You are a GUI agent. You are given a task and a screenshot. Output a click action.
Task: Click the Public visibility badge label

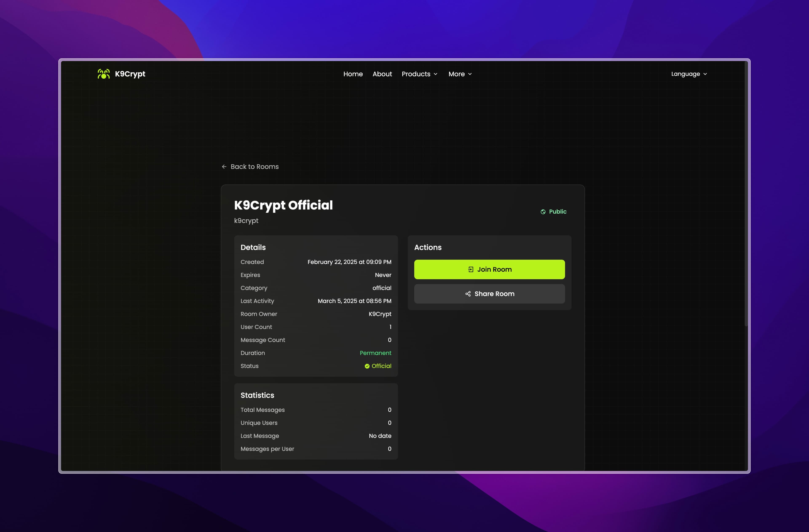pyautogui.click(x=557, y=212)
